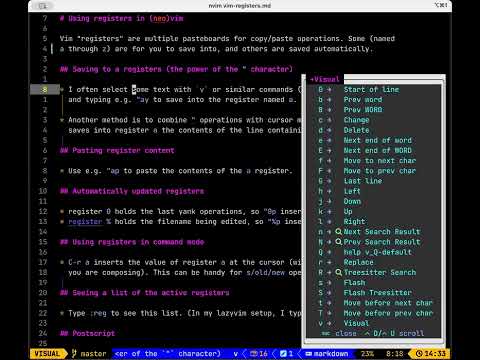The height and width of the screenshot is (360, 480).
Task: Choose Replace in the Visual popup
Action: [x=359, y=262]
